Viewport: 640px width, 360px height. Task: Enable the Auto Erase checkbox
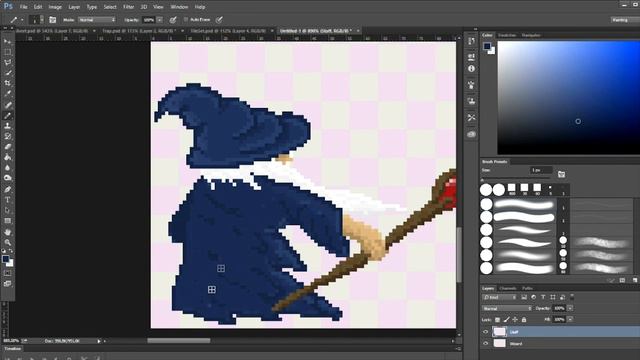pos(186,20)
